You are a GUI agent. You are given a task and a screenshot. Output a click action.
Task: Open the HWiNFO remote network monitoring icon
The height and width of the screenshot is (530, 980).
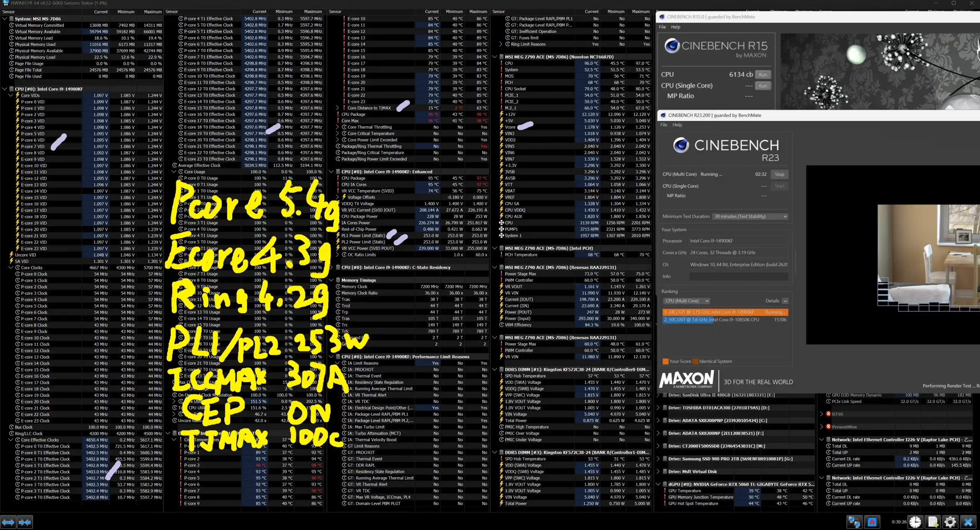click(x=854, y=522)
